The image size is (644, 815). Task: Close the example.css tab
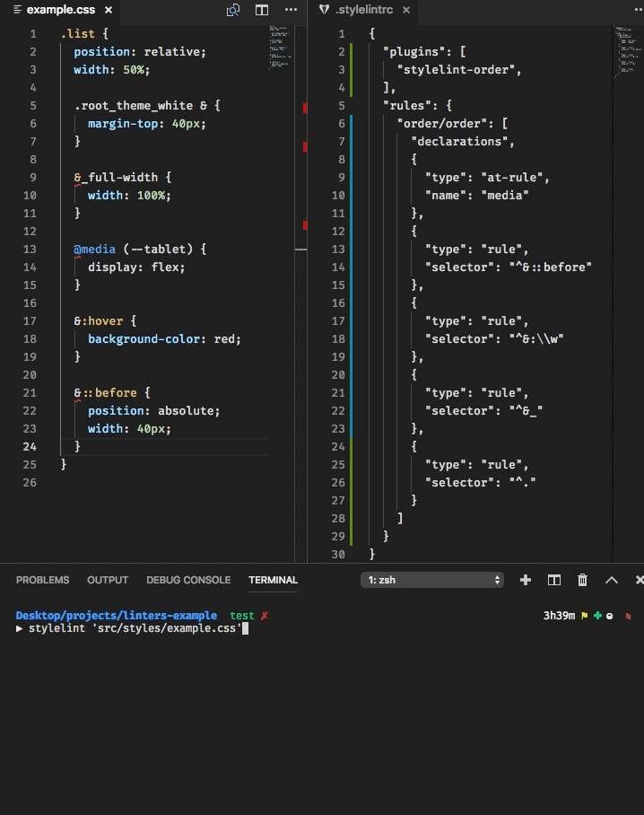click(108, 10)
